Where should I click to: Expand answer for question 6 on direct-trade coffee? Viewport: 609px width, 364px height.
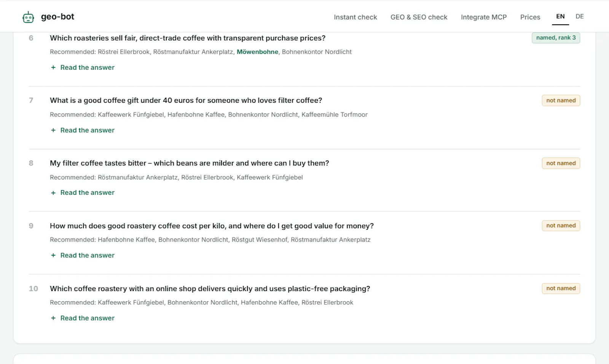(83, 67)
